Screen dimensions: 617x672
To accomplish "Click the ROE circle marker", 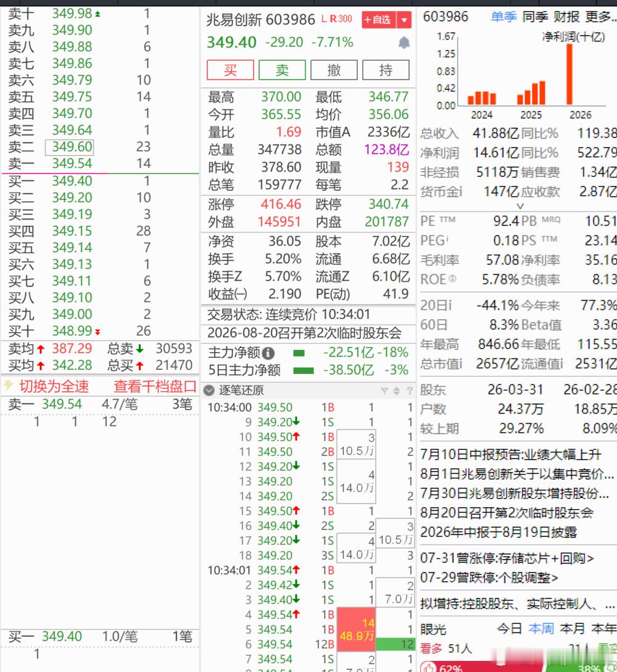I will tap(452, 278).
